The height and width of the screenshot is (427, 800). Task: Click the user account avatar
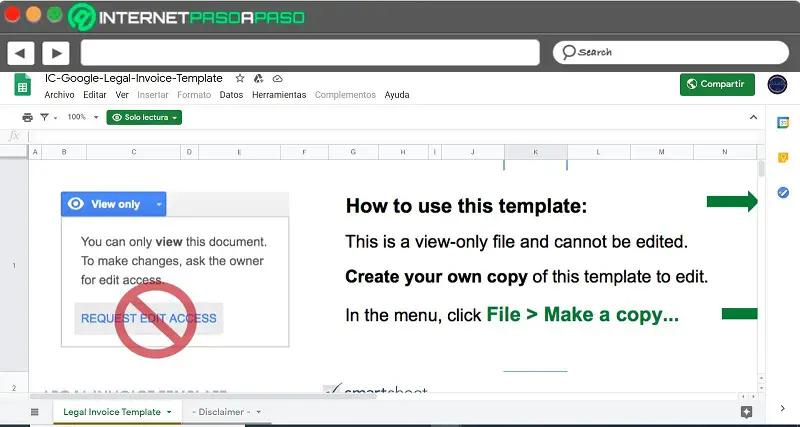777,84
